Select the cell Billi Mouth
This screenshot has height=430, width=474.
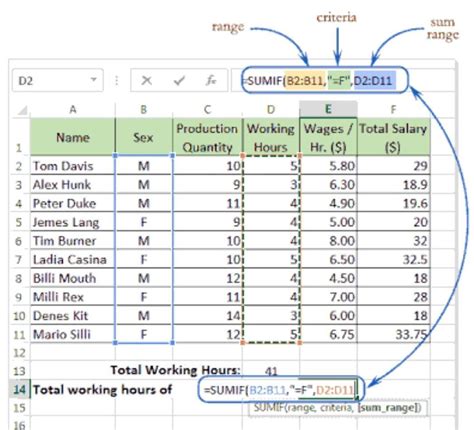[x=73, y=278]
